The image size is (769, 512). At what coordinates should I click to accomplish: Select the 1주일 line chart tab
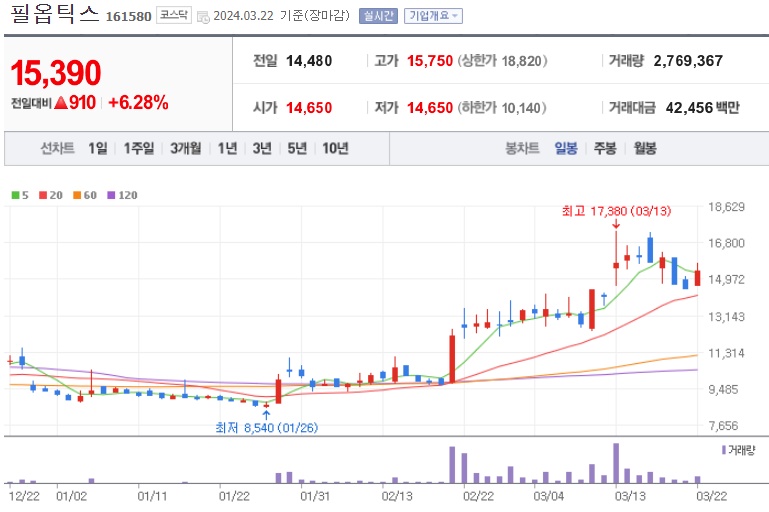coord(139,148)
